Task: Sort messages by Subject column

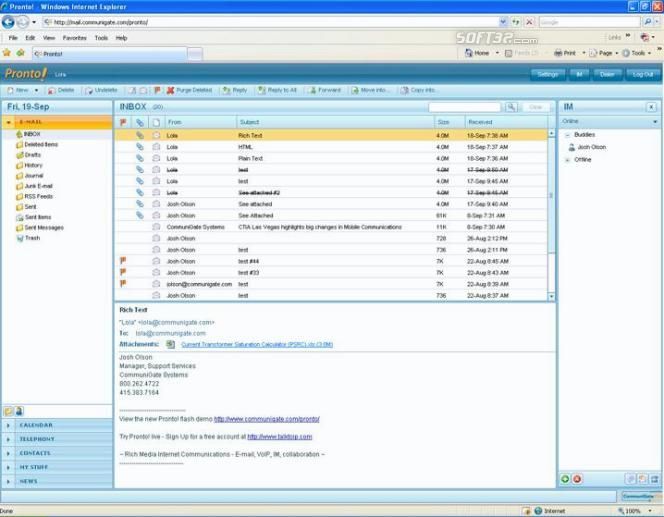Action: [335, 122]
